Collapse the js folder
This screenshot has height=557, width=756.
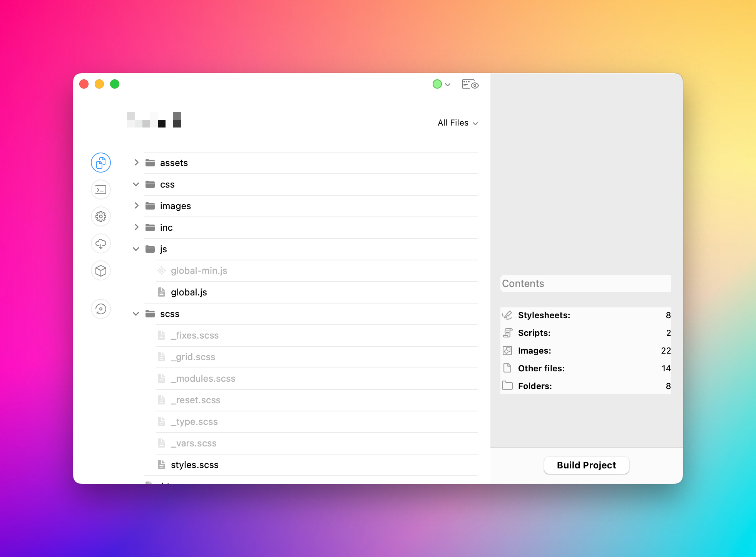click(x=135, y=249)
